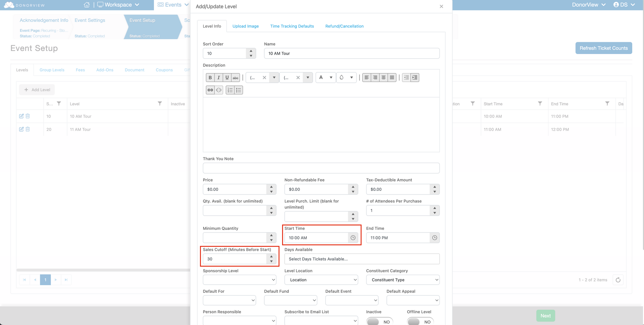Go to the home page icon
The width and height of the screenshot is (644, 325).
[x=87, y=5]
